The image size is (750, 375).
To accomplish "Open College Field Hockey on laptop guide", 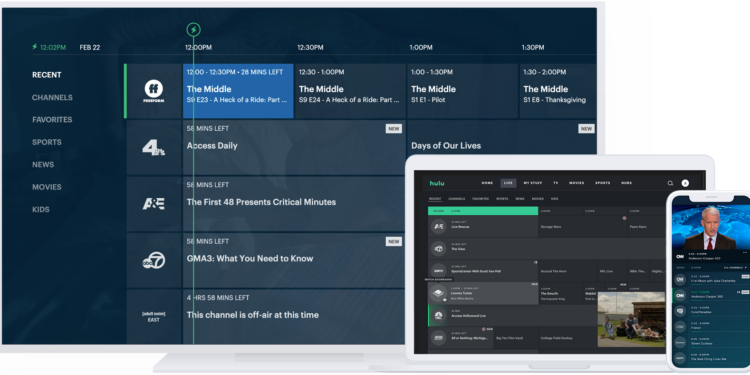I will click(x=568, y=338).
